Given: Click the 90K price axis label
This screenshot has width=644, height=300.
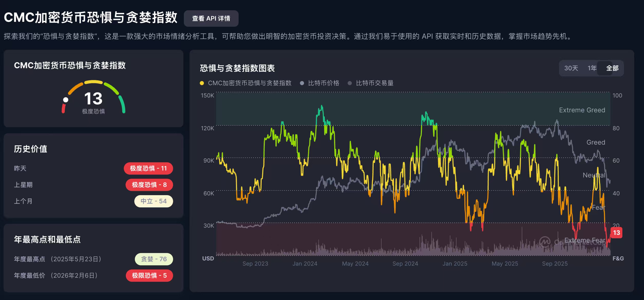Looking at the screenshot, I should tap(209, 161).
